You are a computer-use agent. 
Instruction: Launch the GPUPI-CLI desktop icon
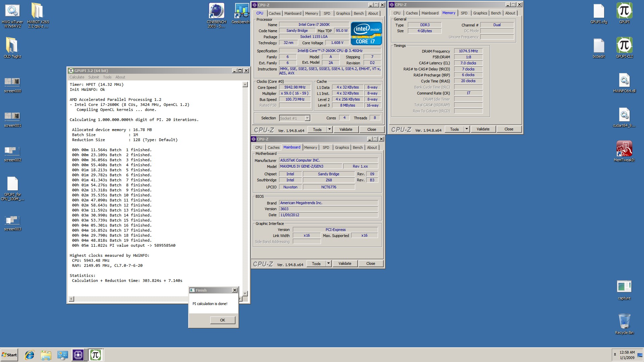pyautogui.click(x=624, y=48)
